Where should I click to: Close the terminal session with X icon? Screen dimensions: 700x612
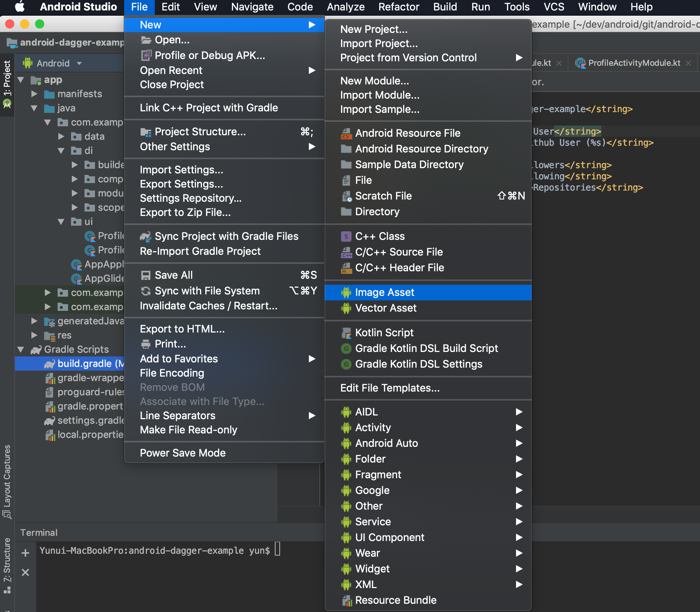tap(25, 572)
